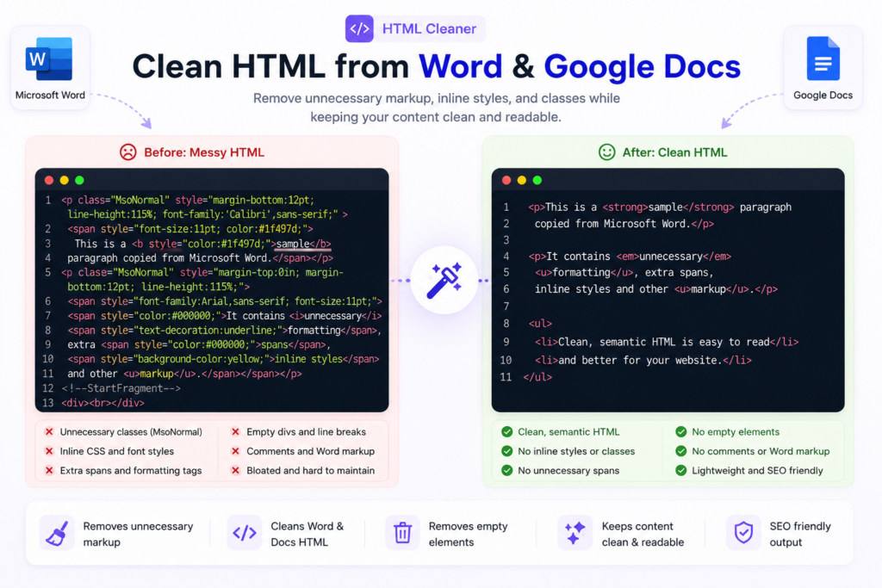Screen dimensions: 882x588
Task: Click Google Docs in the main headline
Action: [642, 66]
